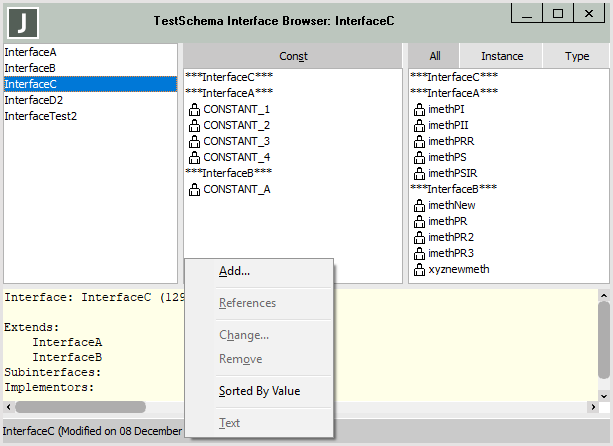Open the Type tab
This screenshot has height=446, width=613.
[577, 56]
